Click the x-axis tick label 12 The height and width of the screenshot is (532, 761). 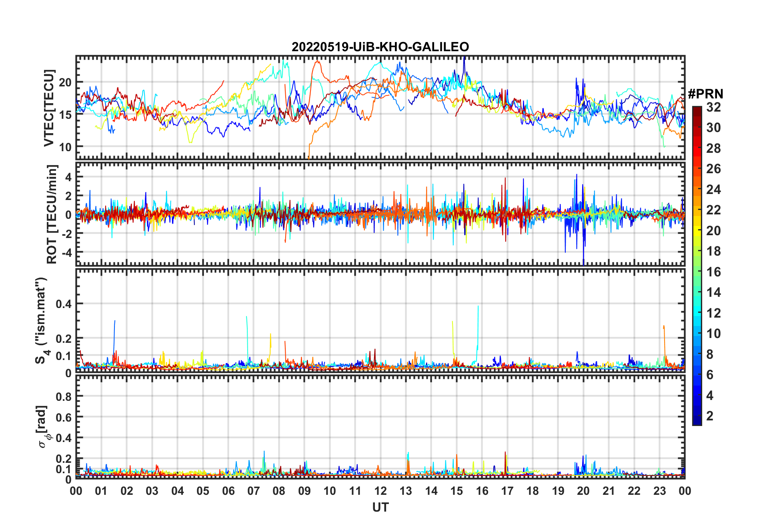[x=380, y=491]
